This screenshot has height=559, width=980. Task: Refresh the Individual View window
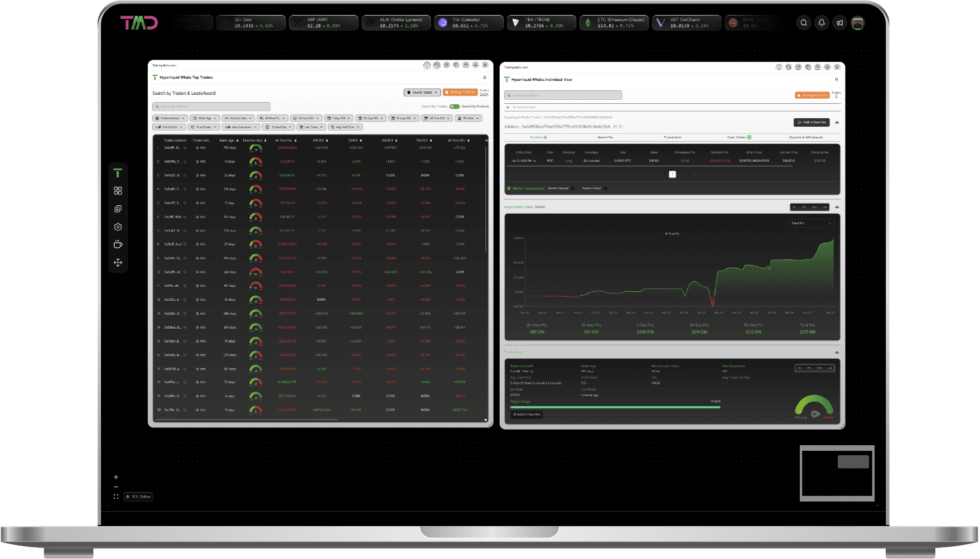click(x=789, y=67)
